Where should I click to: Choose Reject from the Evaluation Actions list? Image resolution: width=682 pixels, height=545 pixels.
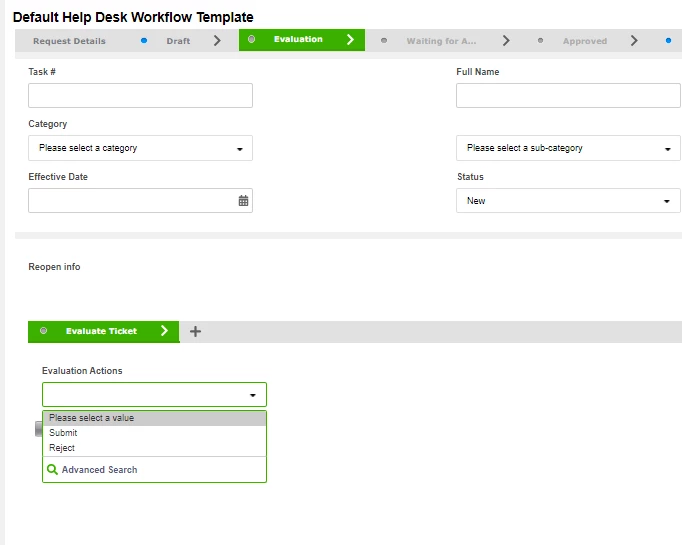[x=62, y=448]
